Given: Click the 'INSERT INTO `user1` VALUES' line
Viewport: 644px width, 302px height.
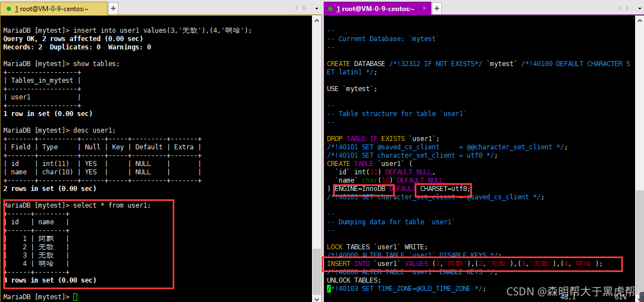Looking at the screenshot, I should point(465,264).
